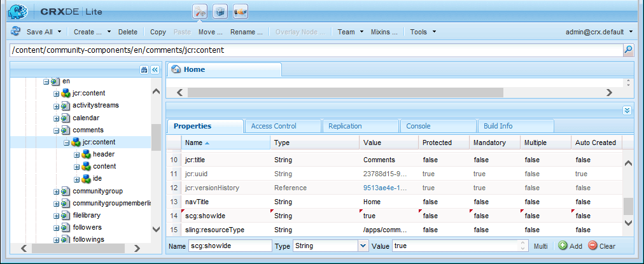This screenshot has width=644, height=264.
Task: Click the CRXDE Lite tools wrench icon
Action: (200, 11)
